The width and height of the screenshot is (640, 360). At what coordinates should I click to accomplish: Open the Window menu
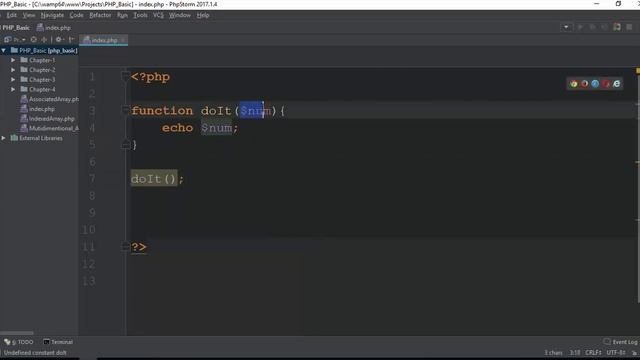point(180,15)
